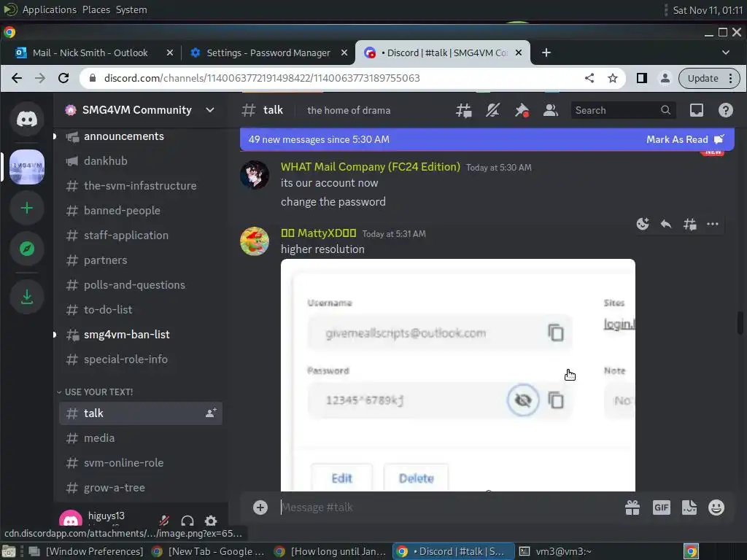Reply to MattyXD message
The height and width of the screenshot is (560, 747).
tap(666, 224)
